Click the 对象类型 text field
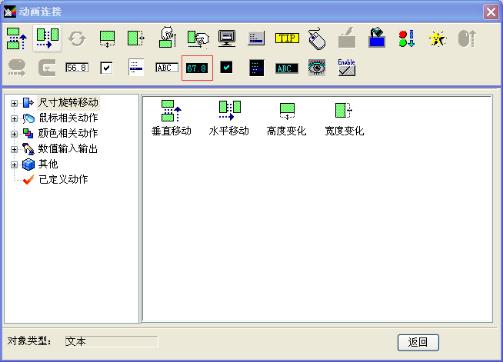The image size is (503, 362). 111,342
